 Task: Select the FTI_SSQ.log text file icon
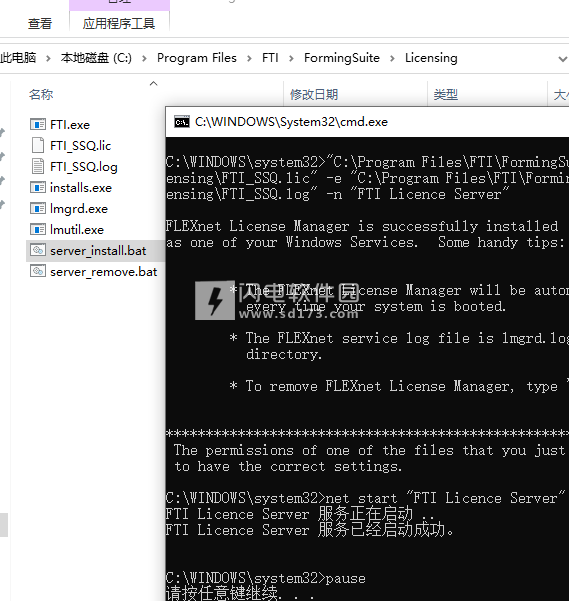[x=38, y=166]
